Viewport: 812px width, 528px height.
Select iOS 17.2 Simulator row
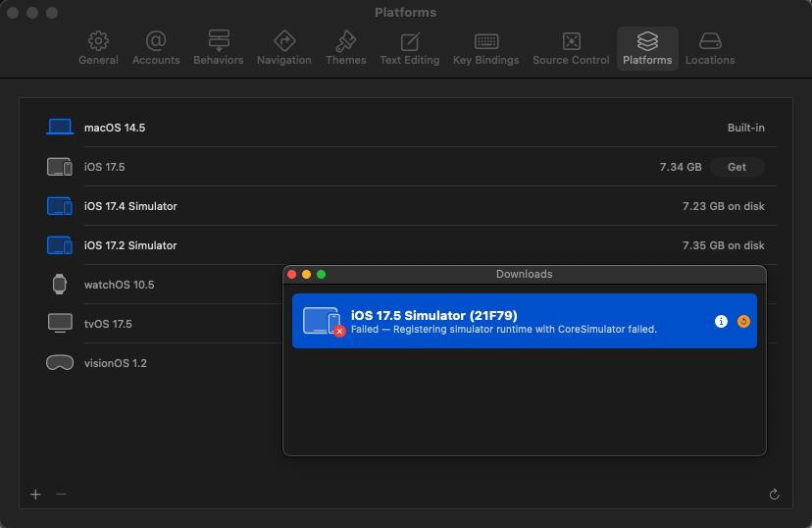coord(405,245)
